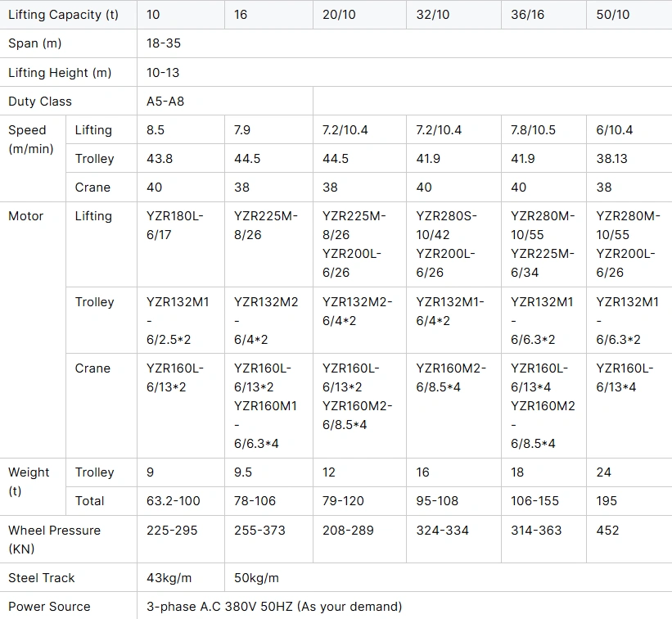Image resolution: width=672 pixels, height=619 pixels.
Task: Select the Lifting Height (m) label
Action: (x=60, y=73)
